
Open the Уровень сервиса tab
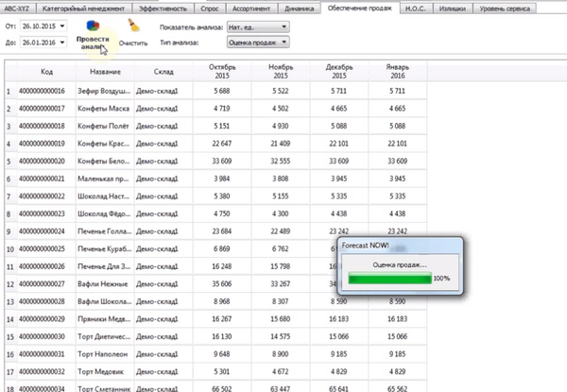tap(505, 9)
